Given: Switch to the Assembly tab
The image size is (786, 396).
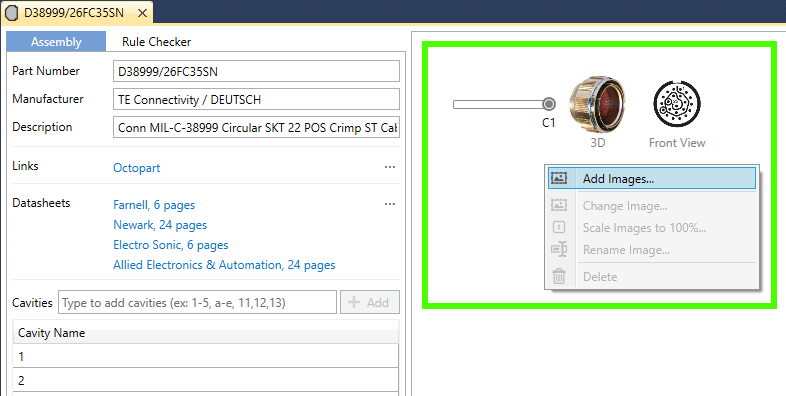Looking at the screenshot, I should (x=56, y=42).
